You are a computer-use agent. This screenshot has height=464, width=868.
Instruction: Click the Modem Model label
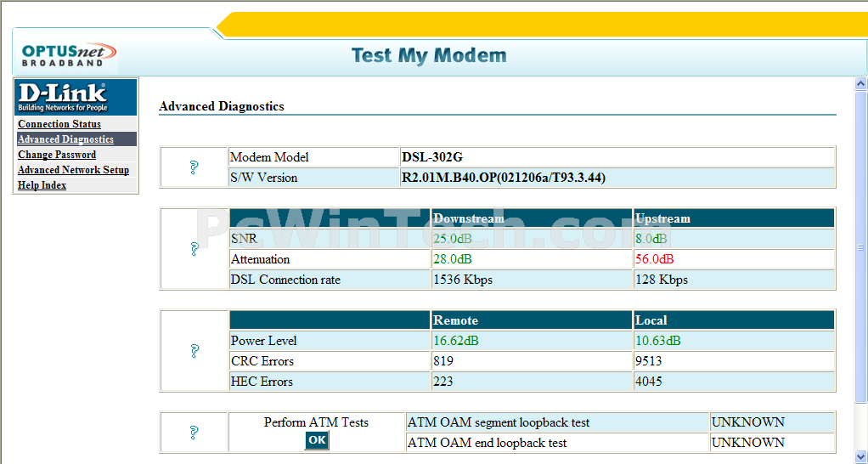269,157
